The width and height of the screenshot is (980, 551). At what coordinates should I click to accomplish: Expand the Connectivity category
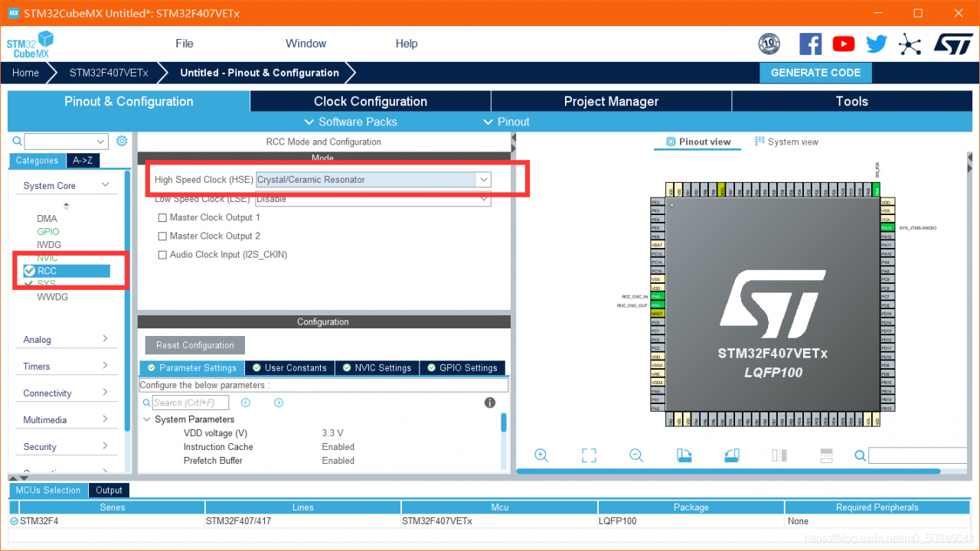click(105, 392)
